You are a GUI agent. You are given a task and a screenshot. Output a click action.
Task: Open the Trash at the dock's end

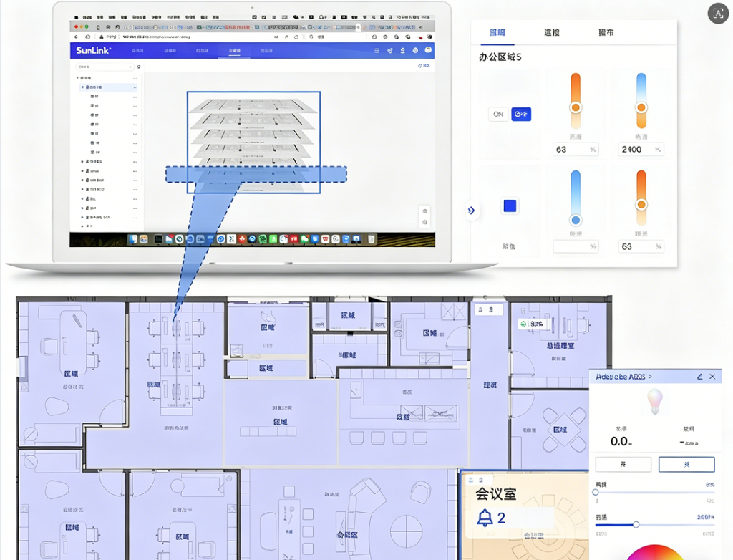coord(372,239)
